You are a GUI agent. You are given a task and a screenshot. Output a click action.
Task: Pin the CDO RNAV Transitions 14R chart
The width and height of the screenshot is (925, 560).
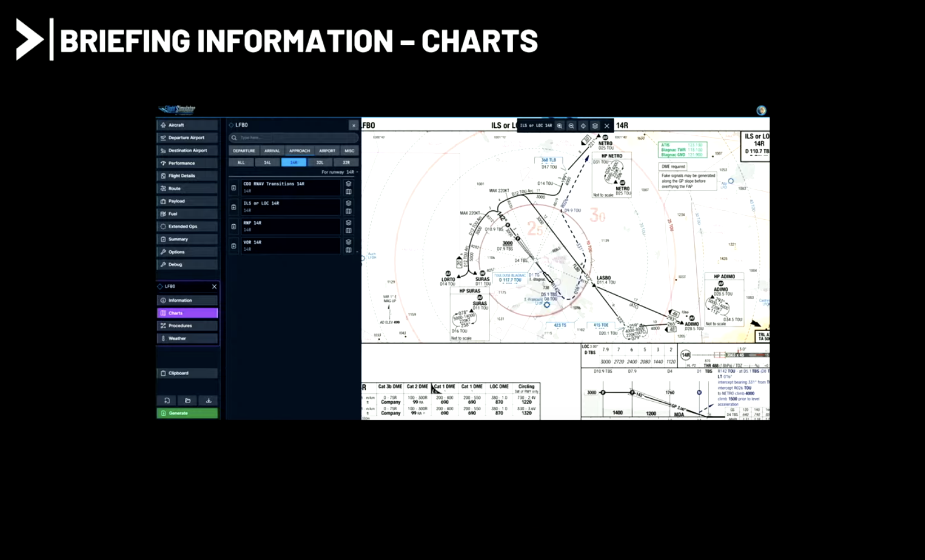[x=234, y=188]
